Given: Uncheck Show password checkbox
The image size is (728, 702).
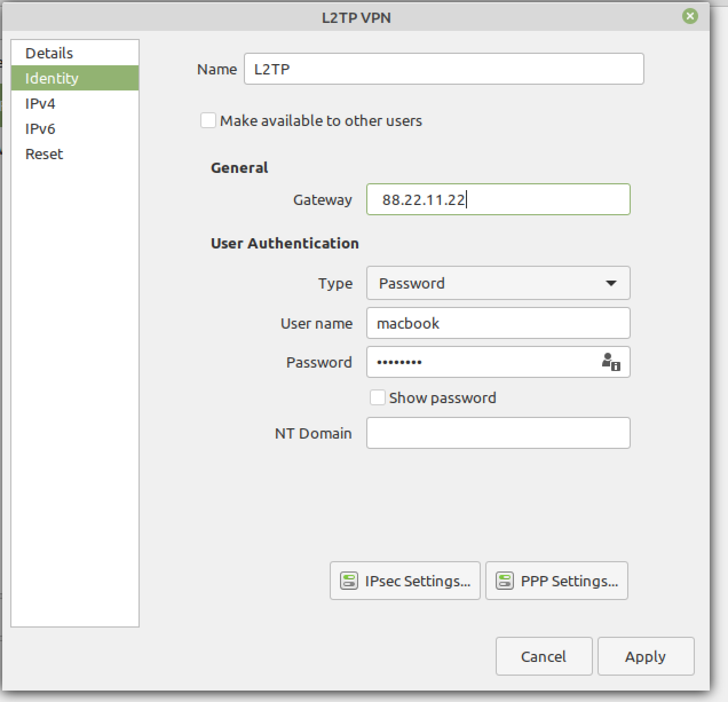Looking at the screenshot, I should [x=378, y=397].
